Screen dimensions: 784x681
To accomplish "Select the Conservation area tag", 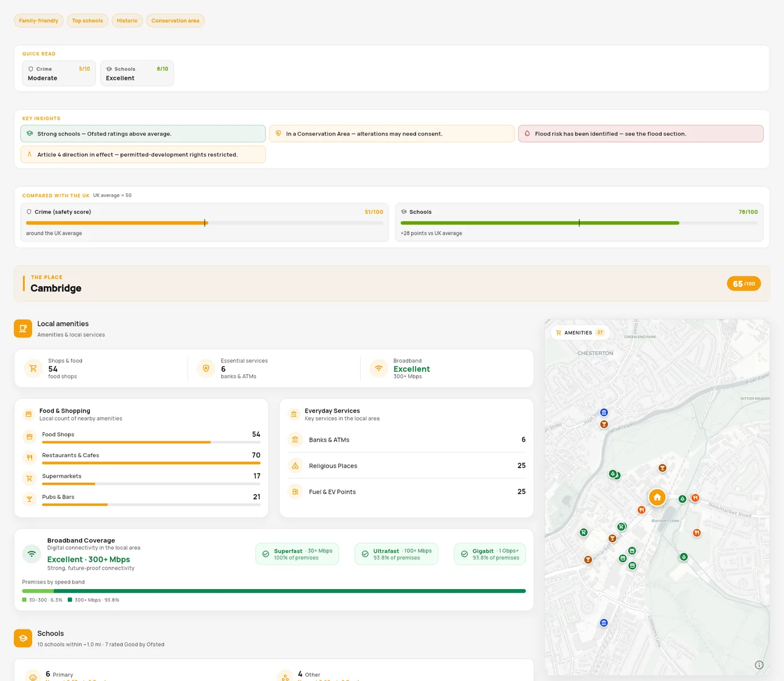I will point(175,21).
